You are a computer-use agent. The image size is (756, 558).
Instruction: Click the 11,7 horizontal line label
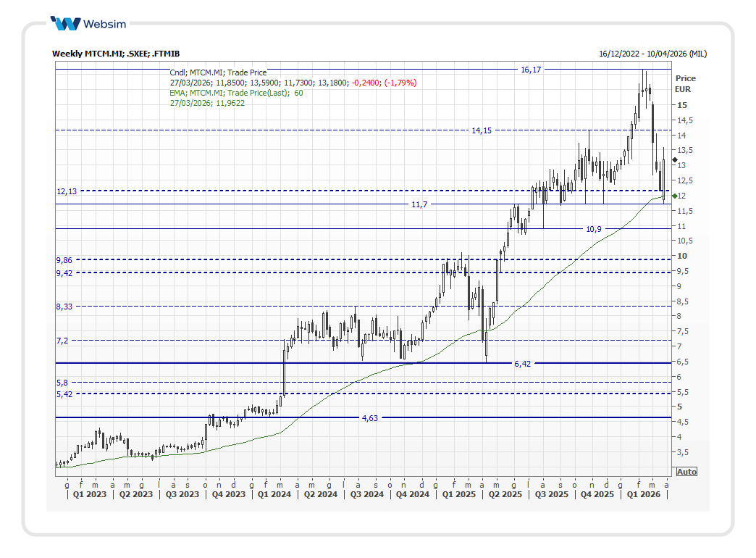click(x=419, y=205)
